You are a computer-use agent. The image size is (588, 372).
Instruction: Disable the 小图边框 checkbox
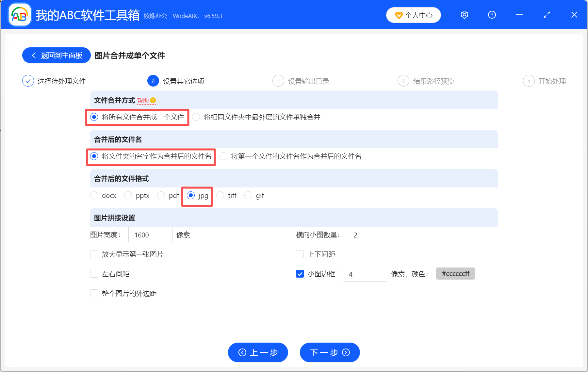point(300,274)
